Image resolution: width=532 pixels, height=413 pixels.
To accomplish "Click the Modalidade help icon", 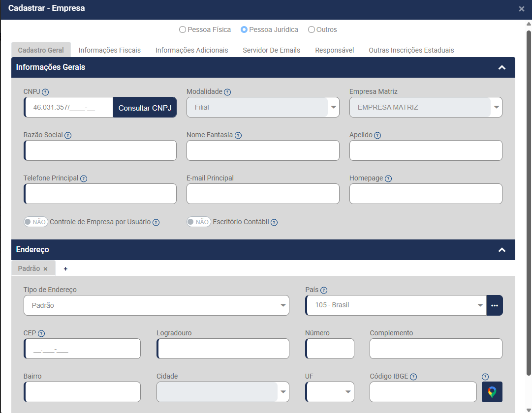I will click(x=227, y=92).
